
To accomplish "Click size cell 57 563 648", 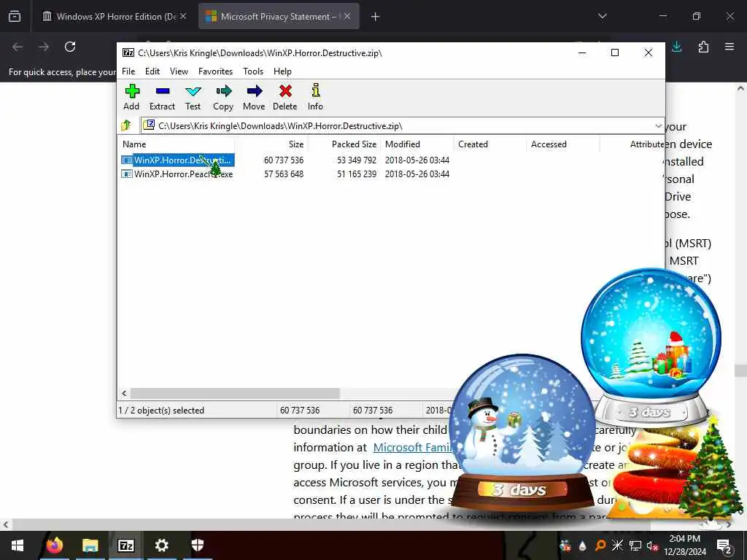I will click(284, 174).
